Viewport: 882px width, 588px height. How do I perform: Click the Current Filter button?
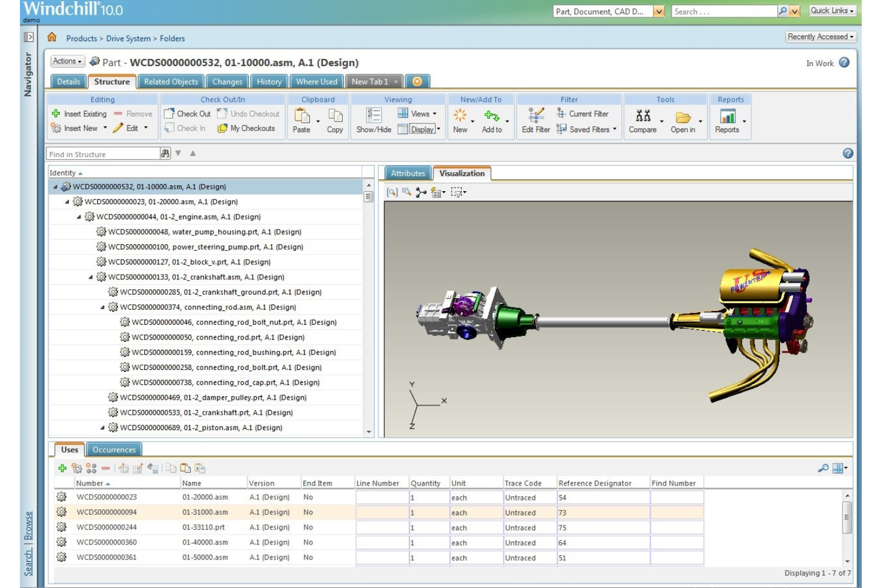pyautogui.click(x=582, y=113)
